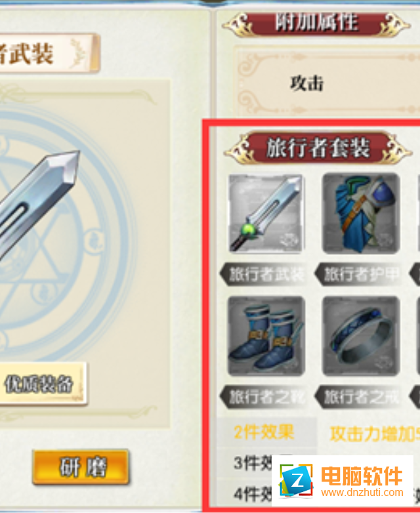Click the blue Z logo icon

click(x=296, y=481)
